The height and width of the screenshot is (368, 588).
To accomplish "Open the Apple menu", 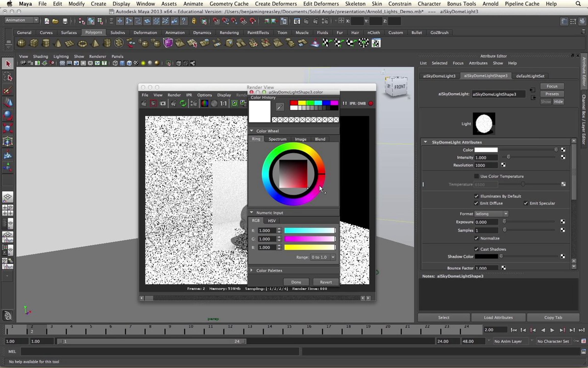I will pyautogui.click(x=9, y=4).
